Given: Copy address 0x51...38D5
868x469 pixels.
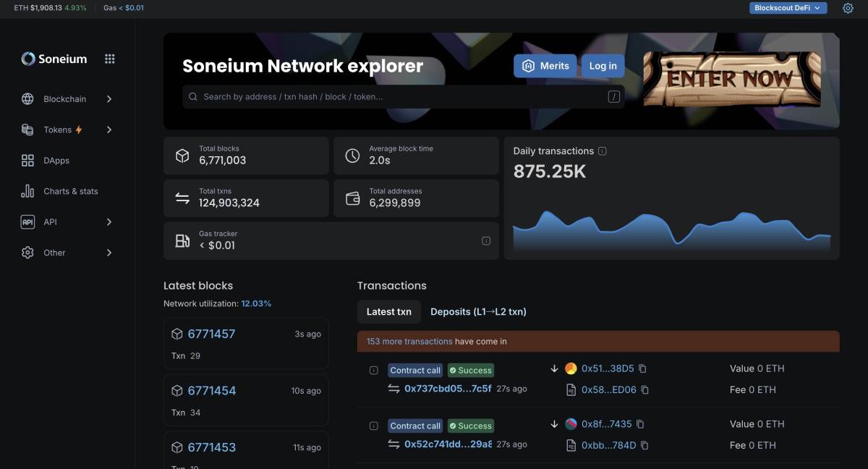Looking at the screenshot, I should click(642, 368).
